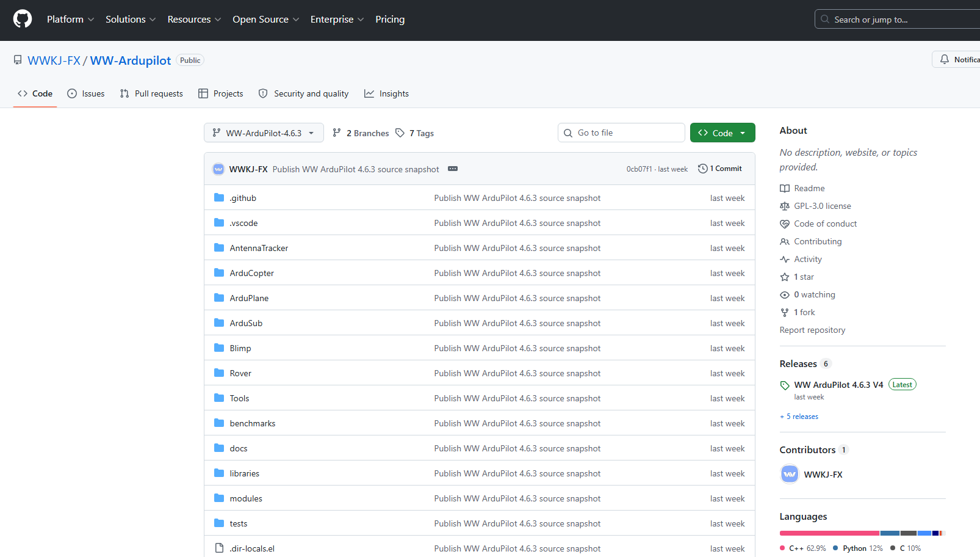Click the commit history clock icon
The height and width of the screenshot is (557, 980).
click(x=703, y=169)
